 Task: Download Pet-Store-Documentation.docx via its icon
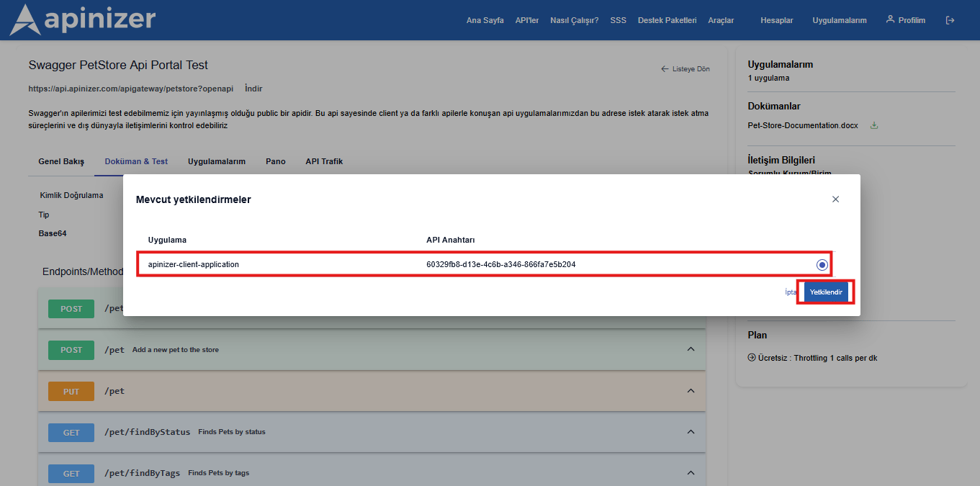[874, 125]
